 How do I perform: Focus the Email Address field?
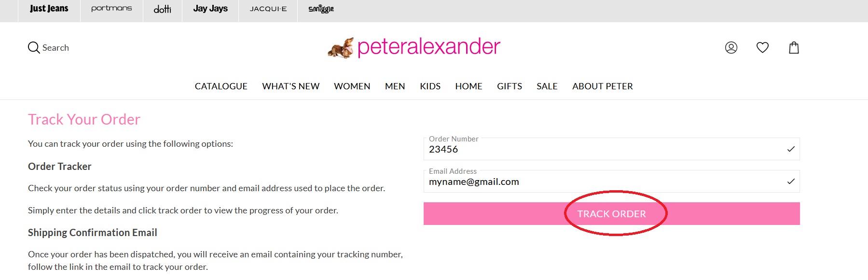(x=603, y=182)
